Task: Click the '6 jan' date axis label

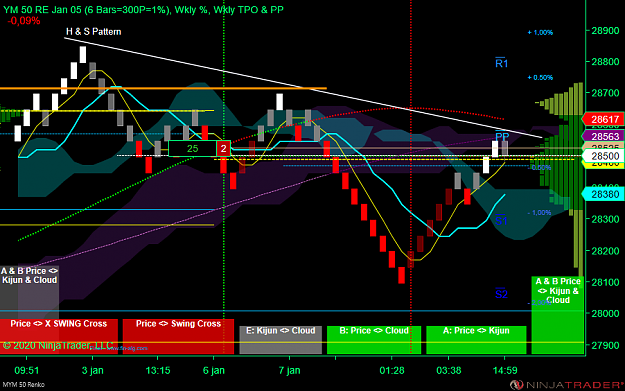Action: 214,371
